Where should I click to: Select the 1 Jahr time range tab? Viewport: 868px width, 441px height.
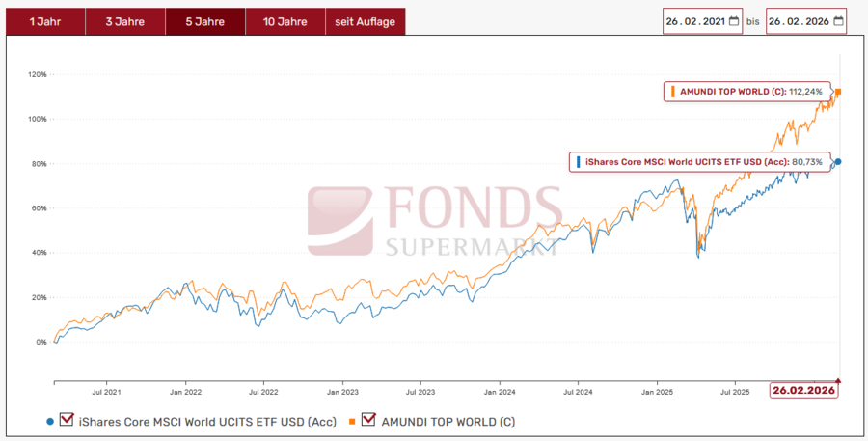[x=45, y=21]
